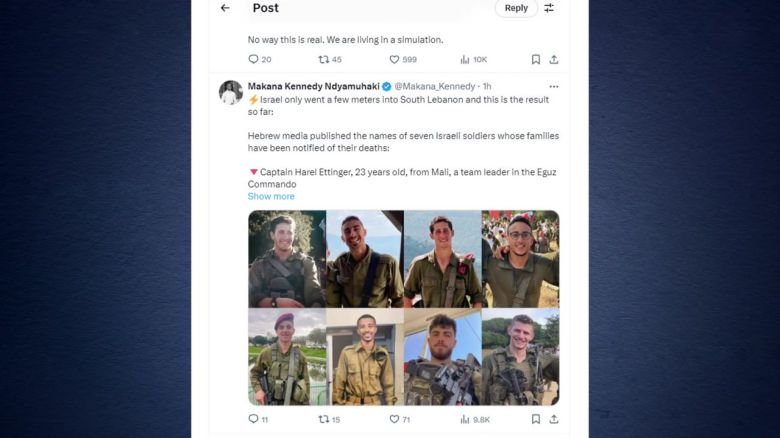Open analytics showing 9.8K views
This screenshot has height=438, width=780.
[x=466, y=419]
